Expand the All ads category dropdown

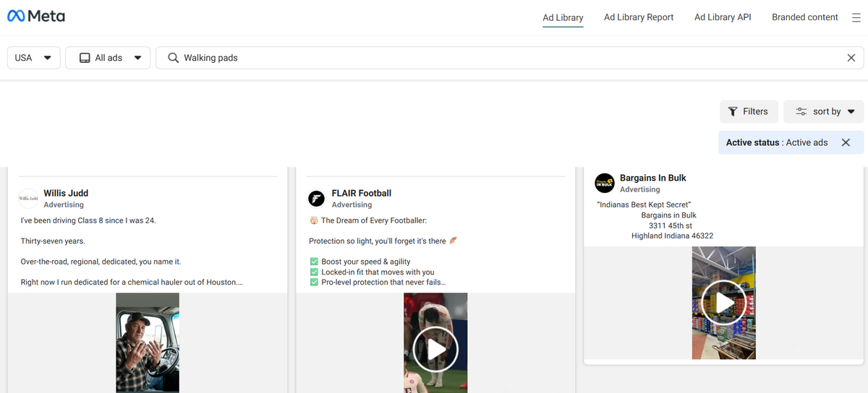(x=108, y=58)
